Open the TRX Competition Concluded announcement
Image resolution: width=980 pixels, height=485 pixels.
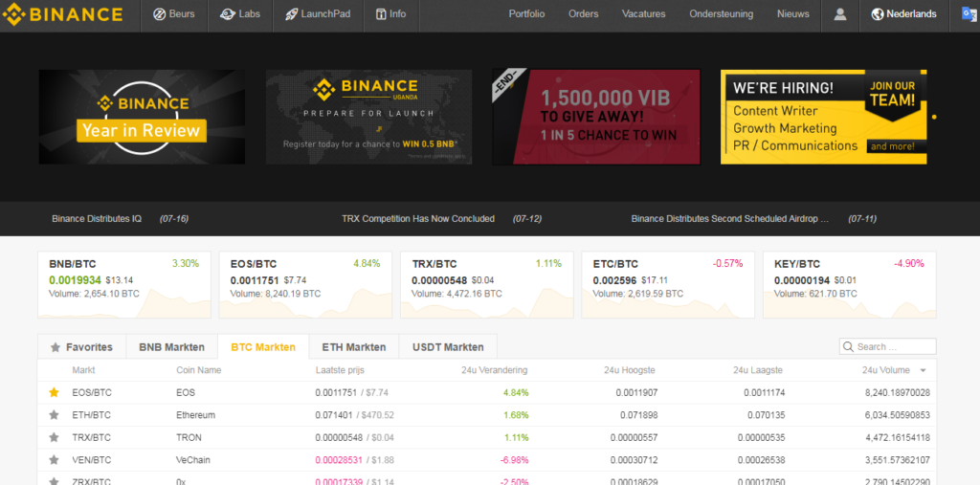(418, 219)
